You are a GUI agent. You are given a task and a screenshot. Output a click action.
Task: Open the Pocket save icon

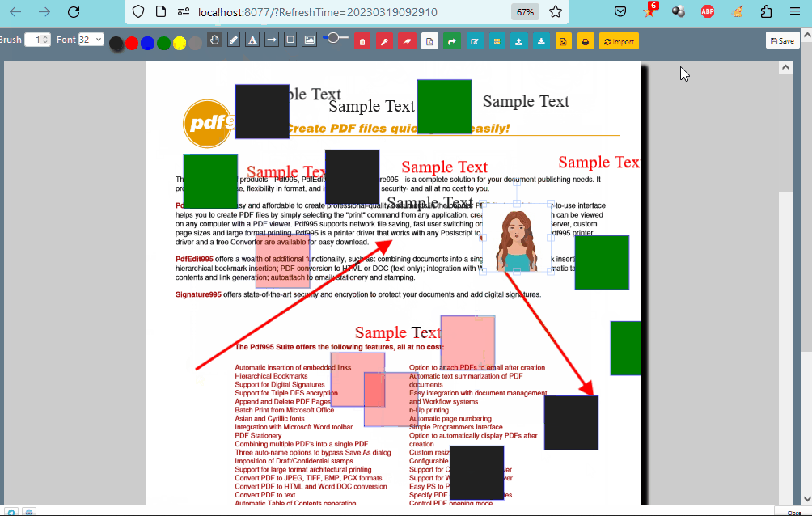click(x=620, y=11)
